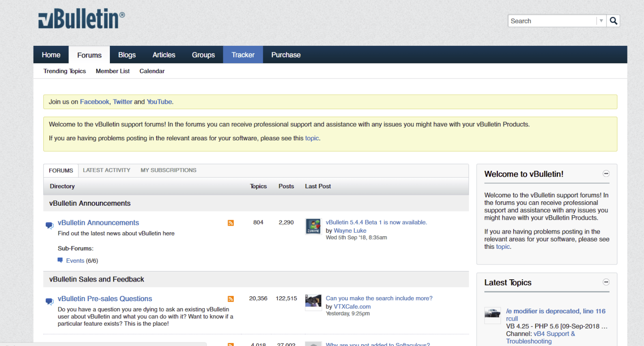Follow the YouTube link
The image size is (644, 346).
tap(159, 102)
